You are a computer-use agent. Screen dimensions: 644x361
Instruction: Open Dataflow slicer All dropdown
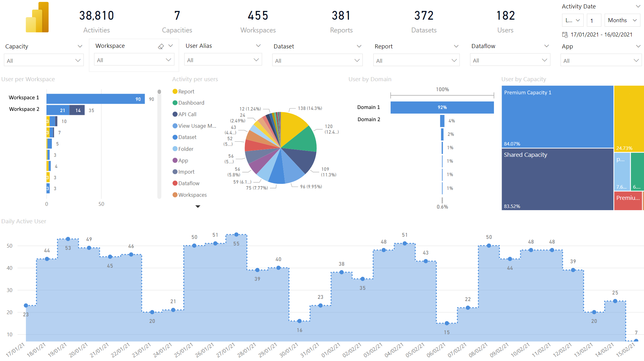coord(510,60)
